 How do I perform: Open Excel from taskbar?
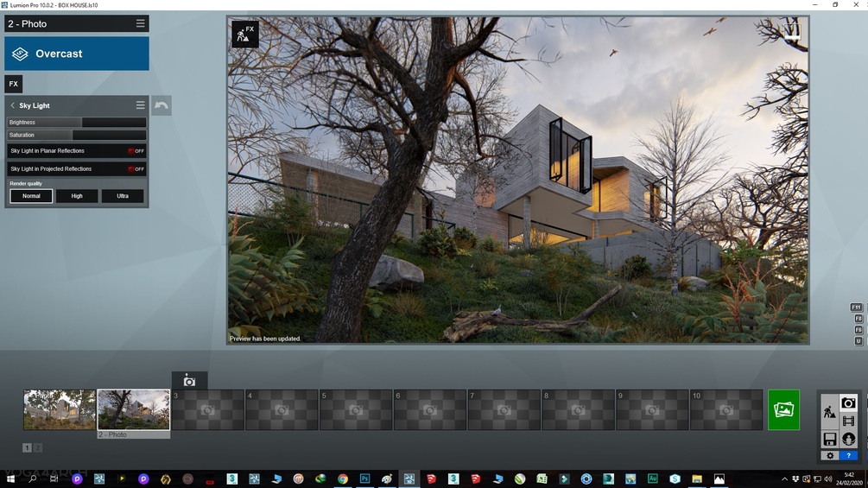(x=542, y=478)
